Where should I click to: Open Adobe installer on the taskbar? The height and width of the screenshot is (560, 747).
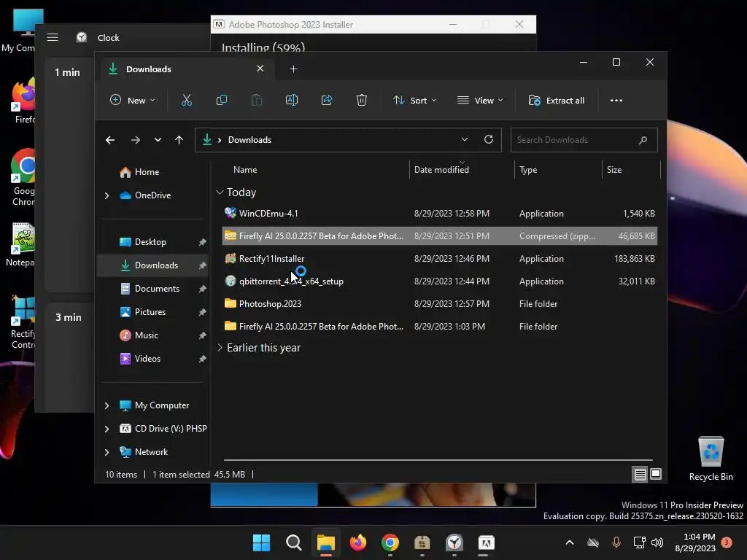point(487,542)
